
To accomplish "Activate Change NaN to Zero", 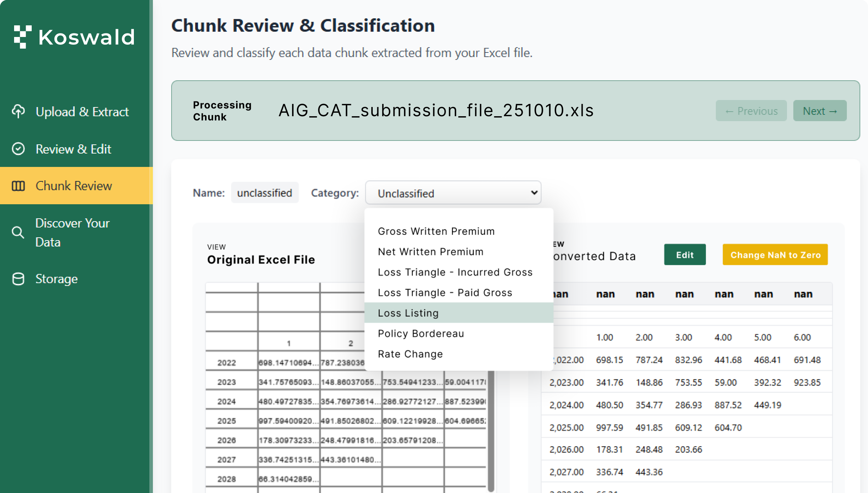I will click(x=775, y=254).
